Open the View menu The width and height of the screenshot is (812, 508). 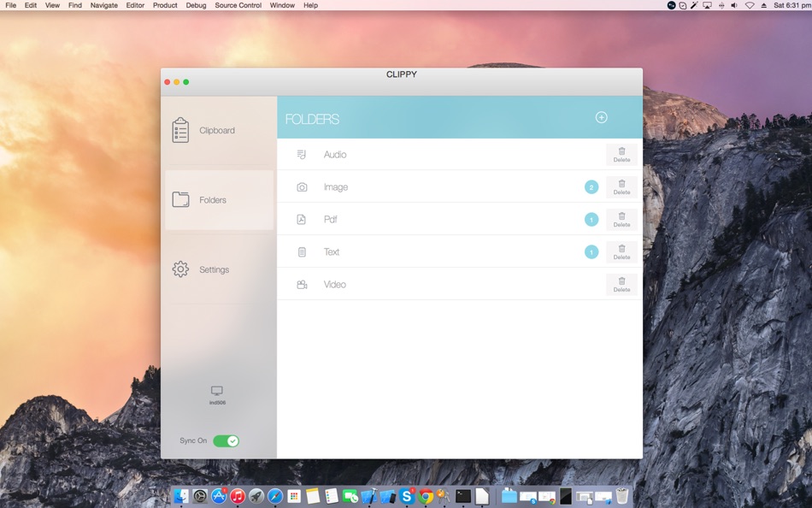(52, 5)
